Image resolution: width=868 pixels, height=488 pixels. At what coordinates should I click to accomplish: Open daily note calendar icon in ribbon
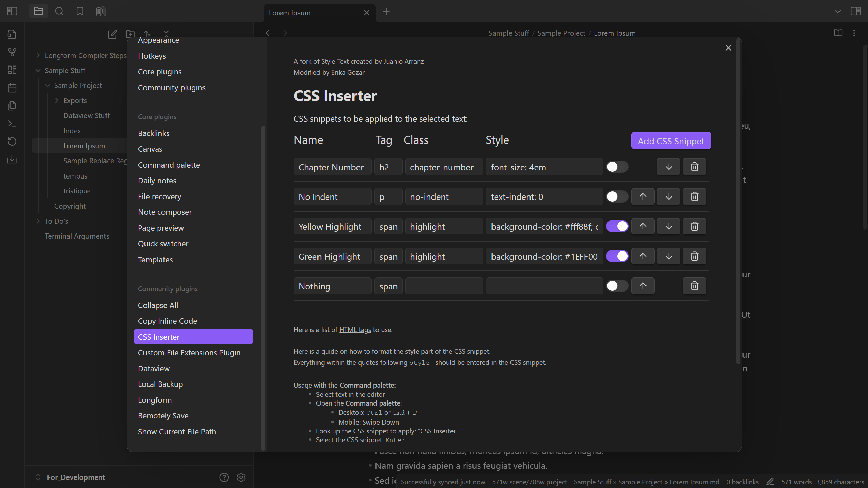[x=12, y=88]
